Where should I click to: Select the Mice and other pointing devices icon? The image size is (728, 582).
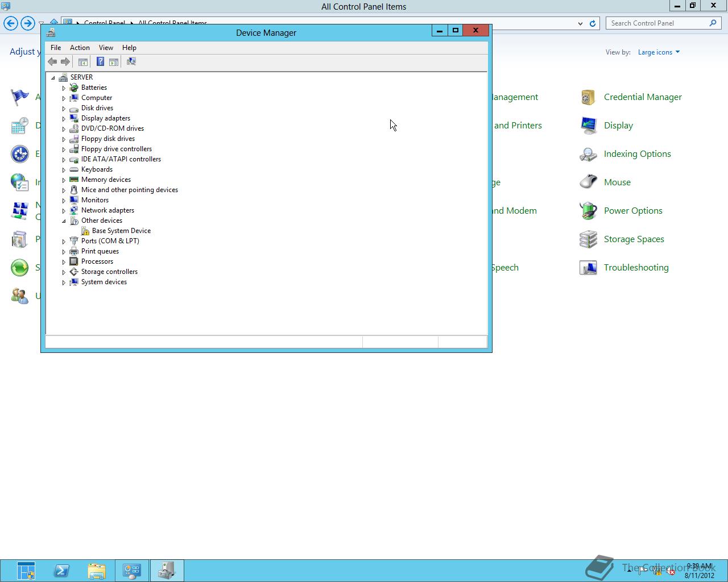pos(74,190)
